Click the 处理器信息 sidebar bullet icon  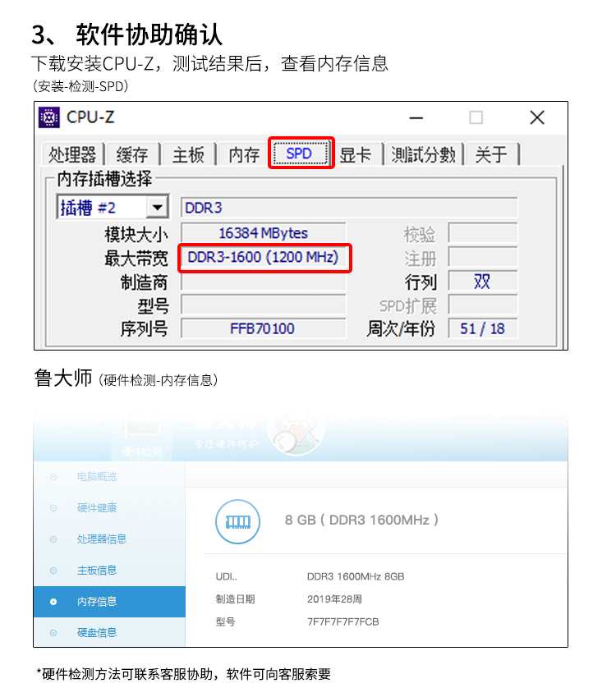click(x=53, y=539)
